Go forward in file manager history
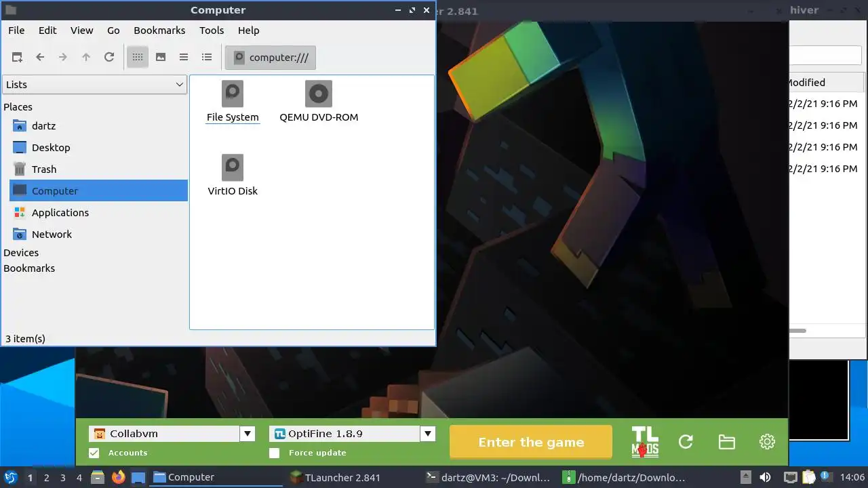Image resolution: width=868 pixels, height=488 pixels. (63, 58)
